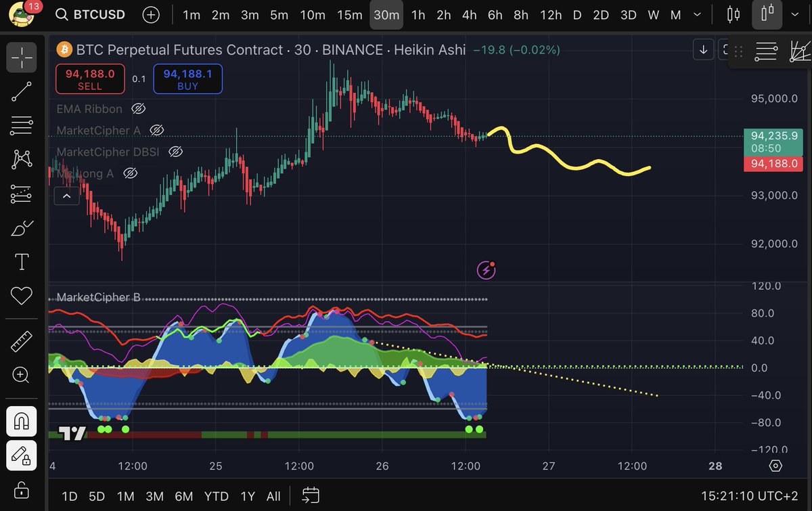Viewport: 812px width, 511px height.
Task: Open the user profile avatar with badge 13
Action: point(22,15)
